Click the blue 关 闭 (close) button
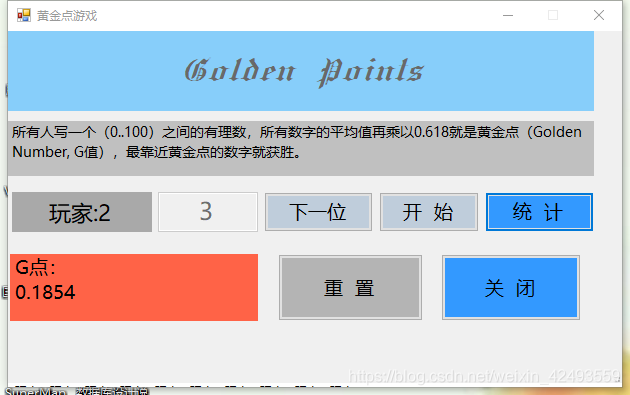Viewport: 630px width, 395px height. (511, 287)
